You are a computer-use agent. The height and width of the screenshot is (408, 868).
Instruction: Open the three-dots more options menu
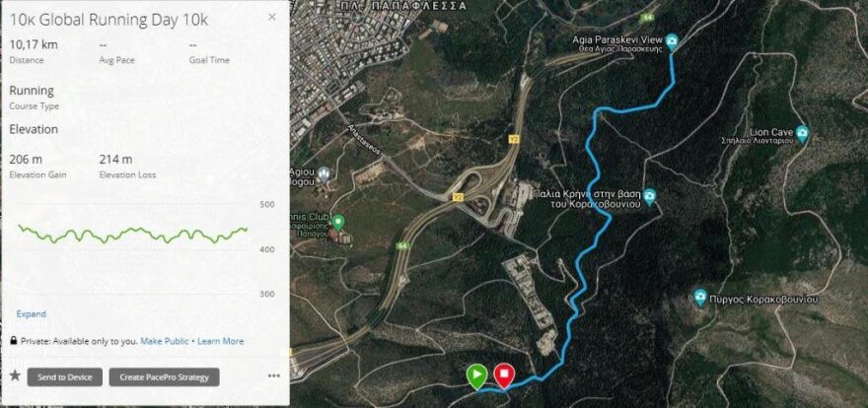tap(274, 375)
